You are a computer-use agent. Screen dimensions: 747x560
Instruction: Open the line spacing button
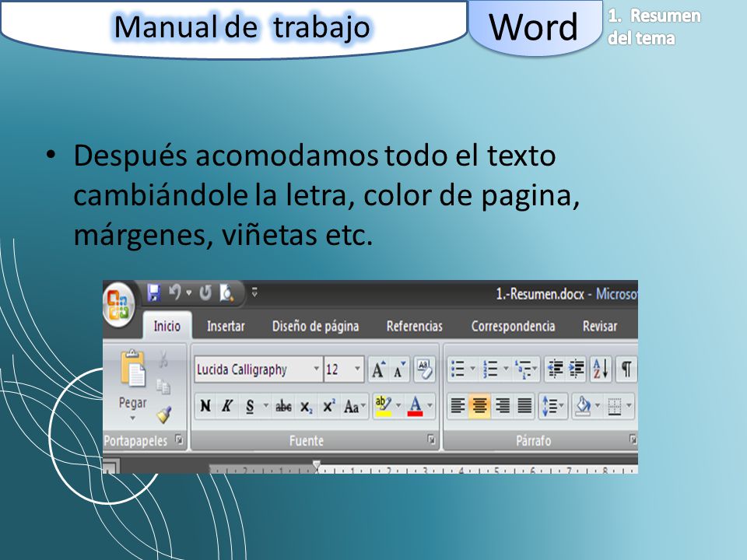(552, 406)
